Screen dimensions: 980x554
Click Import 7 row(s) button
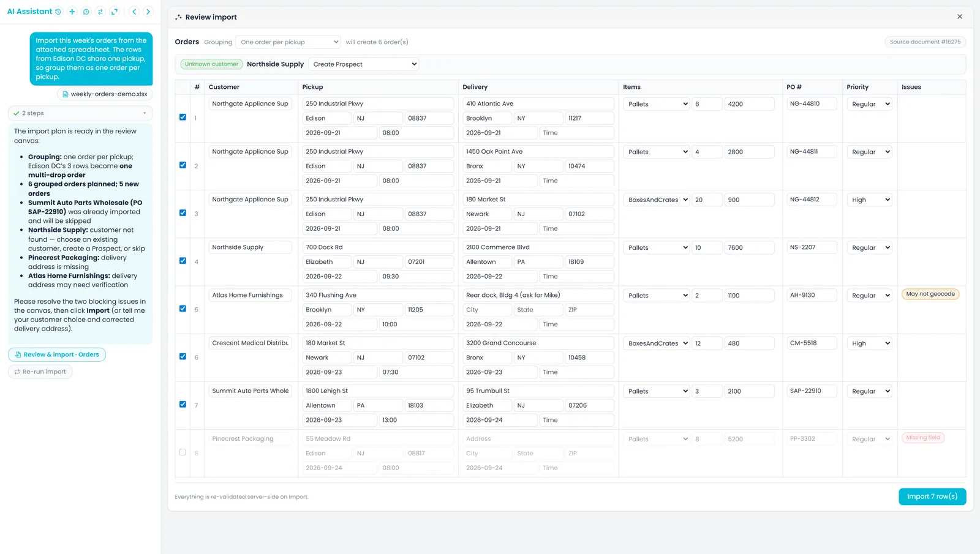click(932, 496)
